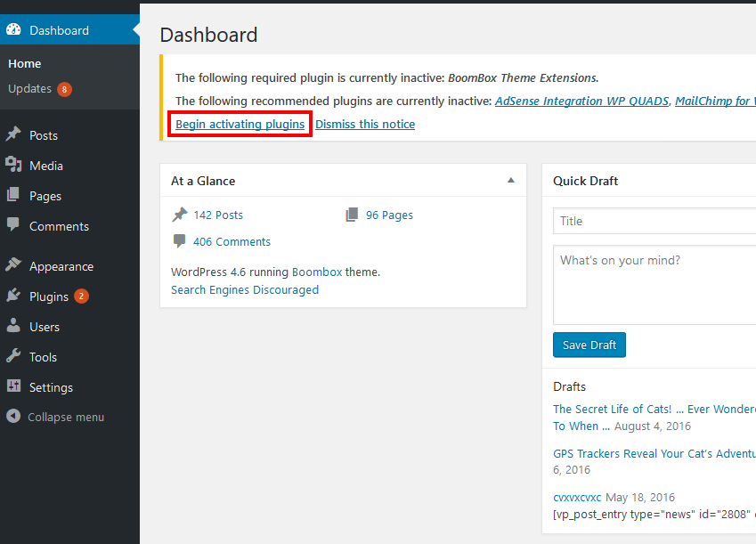Open the MailChimp plugin link
Screen dimensions: 756x544
click(x=716, y=101)
